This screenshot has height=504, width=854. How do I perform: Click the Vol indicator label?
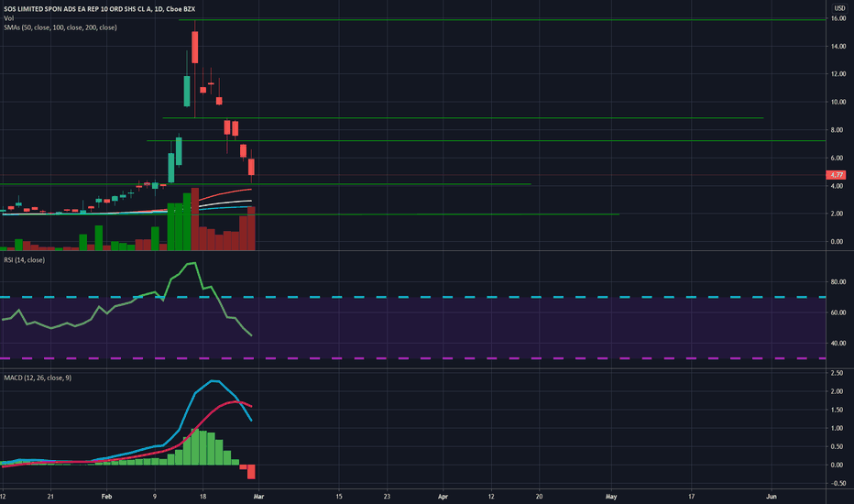(9, 18)
